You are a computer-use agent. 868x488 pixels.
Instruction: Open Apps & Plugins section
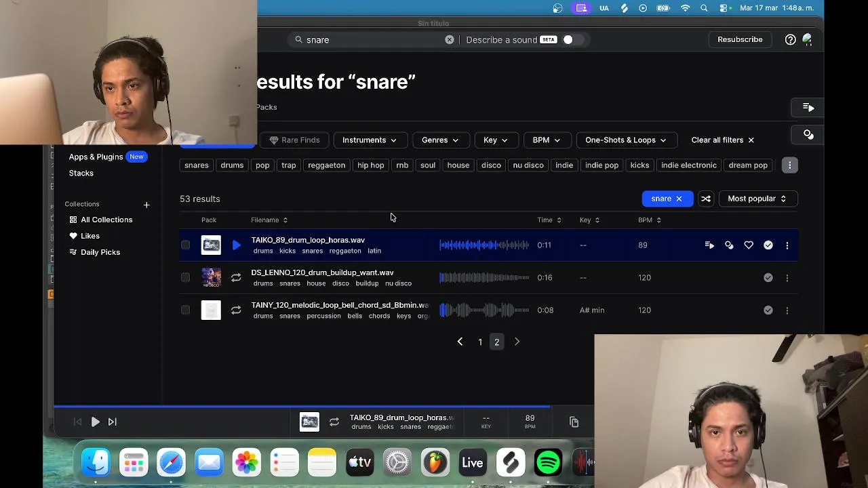pos(96,157)
